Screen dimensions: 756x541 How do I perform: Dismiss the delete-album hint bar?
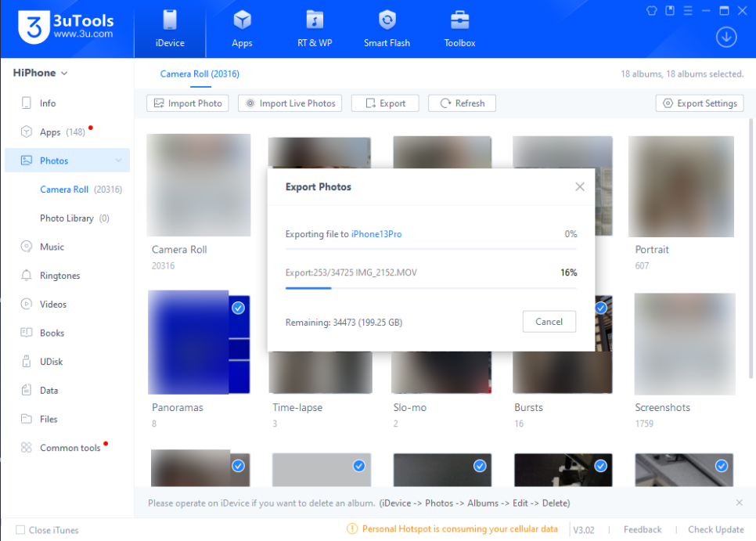(x=739, y=503)
